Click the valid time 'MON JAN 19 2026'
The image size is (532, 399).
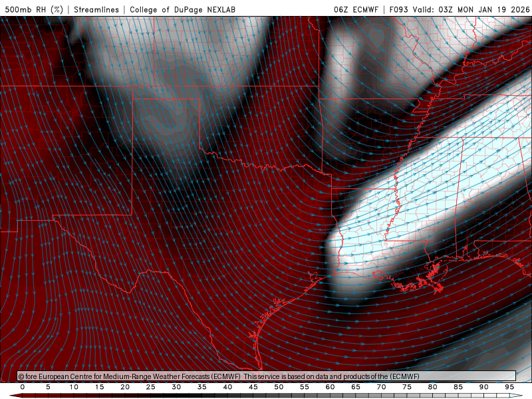click(493, 9)
